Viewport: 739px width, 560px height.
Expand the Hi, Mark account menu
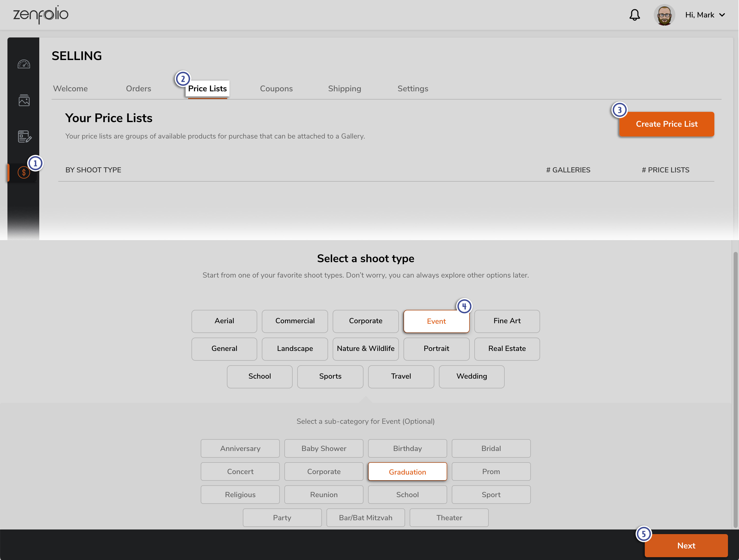point(705,15)
